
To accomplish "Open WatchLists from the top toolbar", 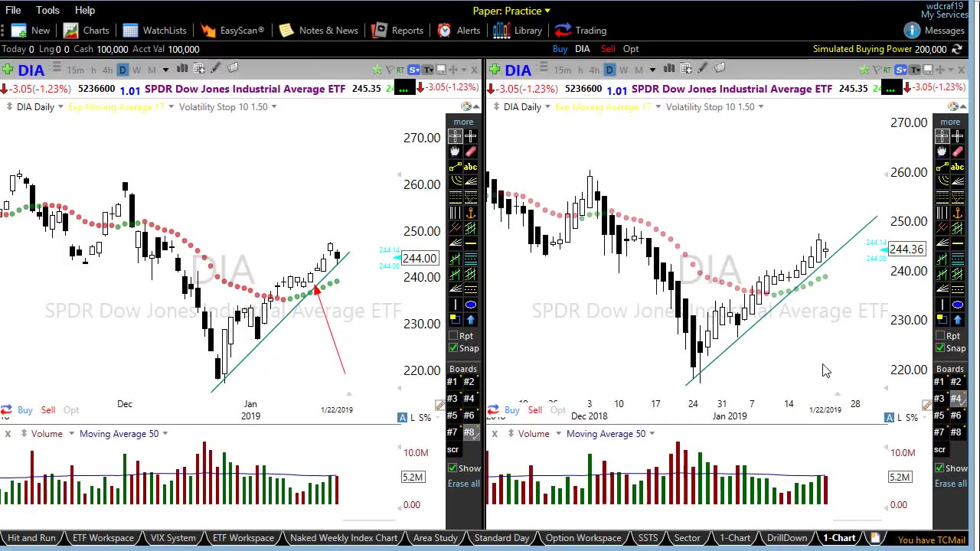I will click(155, 31).
